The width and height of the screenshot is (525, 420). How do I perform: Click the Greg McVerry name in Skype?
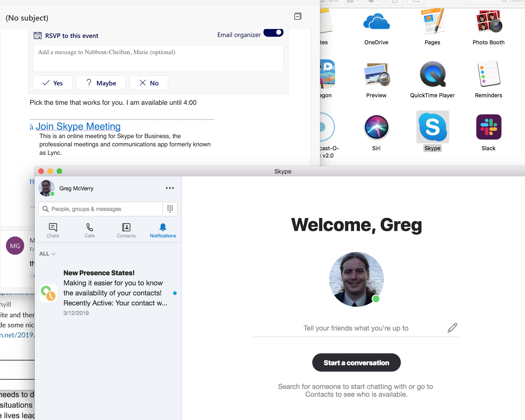click(76, 189)
